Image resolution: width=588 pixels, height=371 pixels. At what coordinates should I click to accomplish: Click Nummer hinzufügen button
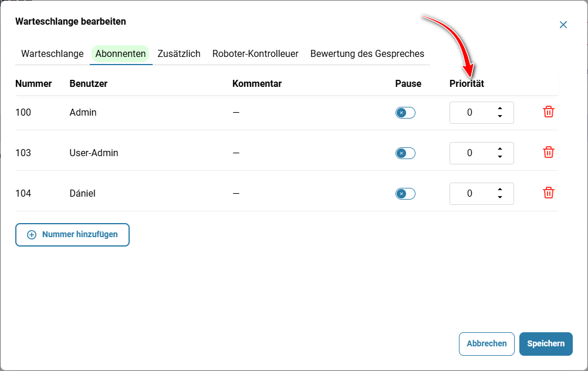[72, 235]
